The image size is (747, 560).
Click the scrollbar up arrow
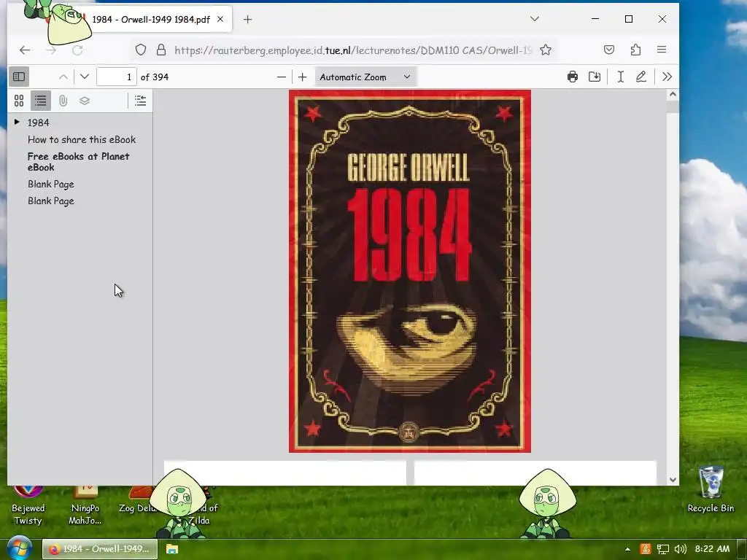[673, 94]
